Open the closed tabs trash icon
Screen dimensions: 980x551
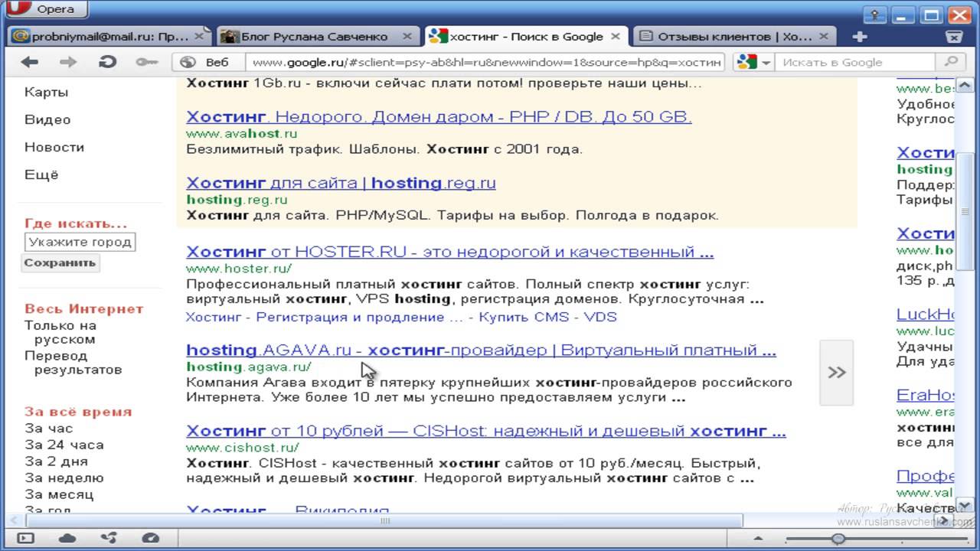pyautogui.click(x=954, y=36)
